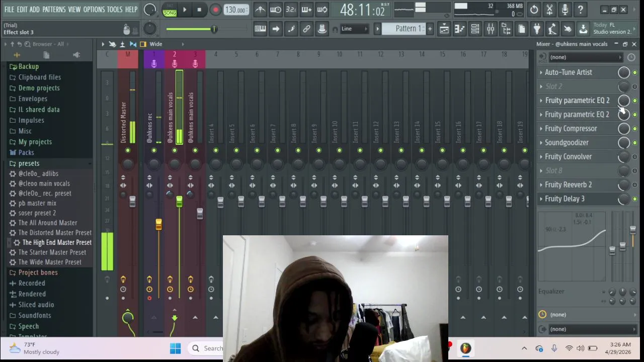This screenshot has width=644, height=362.
Task: Open mixer input (none) dropdown at top
Action: pos(585,57)
